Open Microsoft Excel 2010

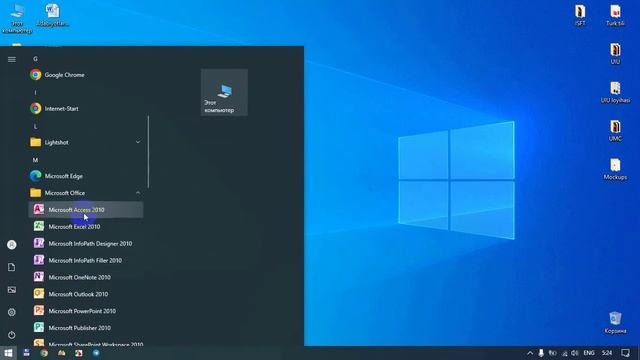coord(86,227)
